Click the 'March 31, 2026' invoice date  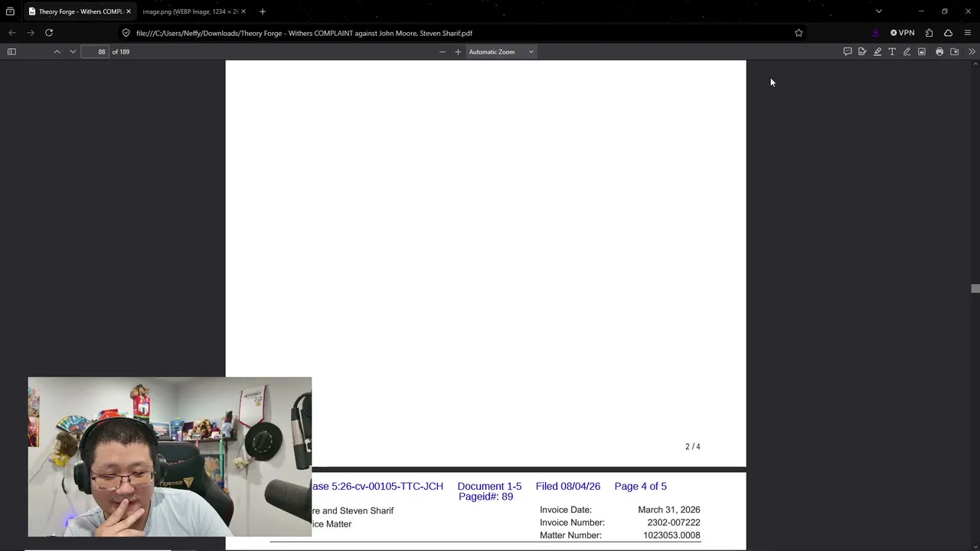669,510
